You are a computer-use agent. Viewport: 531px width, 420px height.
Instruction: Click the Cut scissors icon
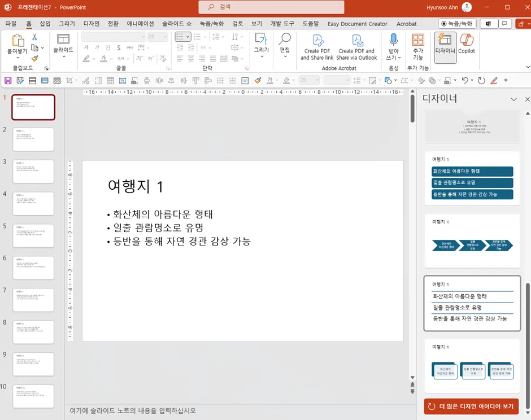pos(34,37)
